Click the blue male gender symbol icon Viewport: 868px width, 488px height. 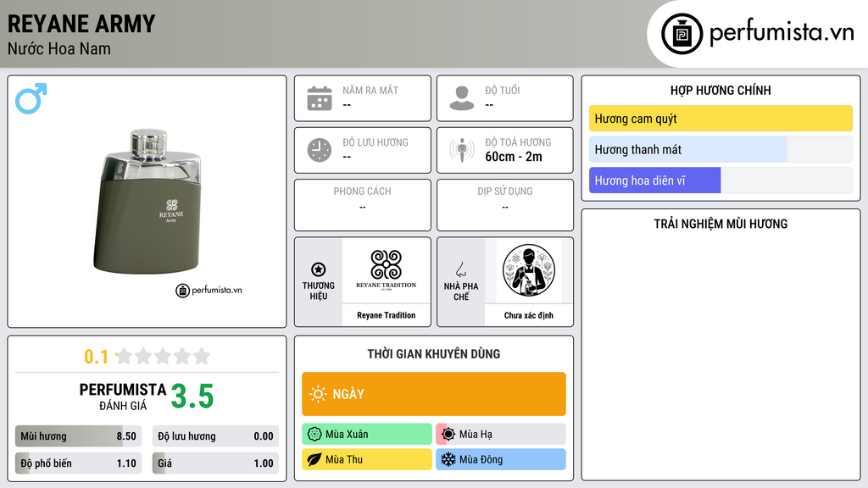31,98
